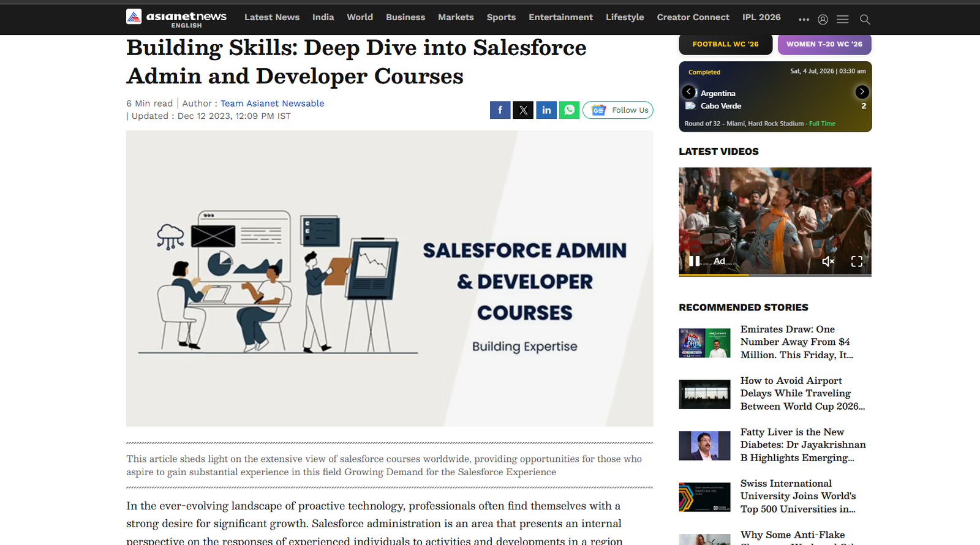Unmute the video player audio
Screen dimensions: 980x545
pyautogui.click(x=828, y=261)
